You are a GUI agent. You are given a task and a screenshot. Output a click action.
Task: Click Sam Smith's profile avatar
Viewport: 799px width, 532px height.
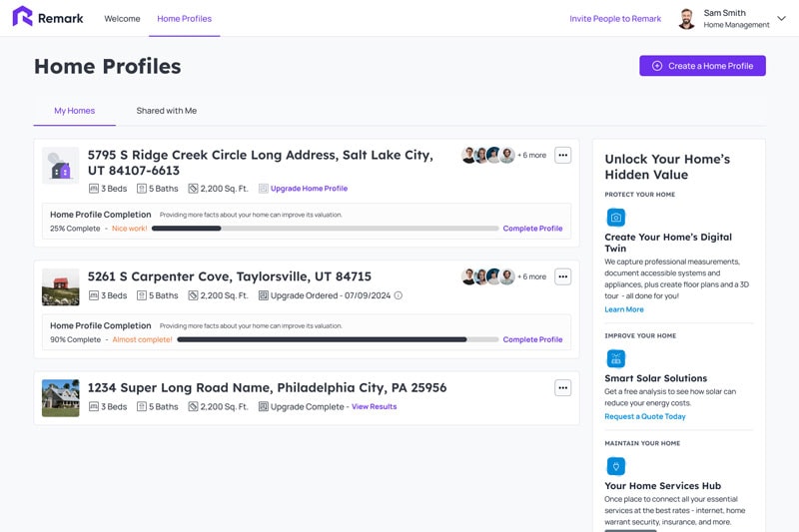[686, 19]
